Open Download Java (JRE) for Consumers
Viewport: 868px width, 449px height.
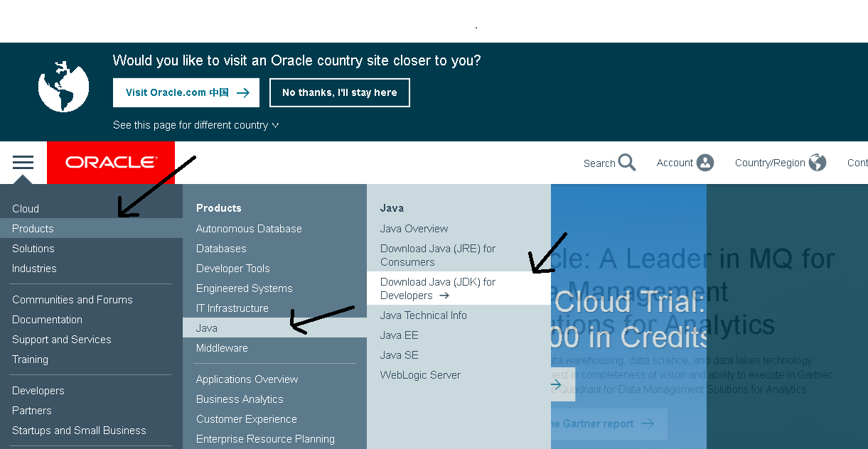click(x=438, y=254)
